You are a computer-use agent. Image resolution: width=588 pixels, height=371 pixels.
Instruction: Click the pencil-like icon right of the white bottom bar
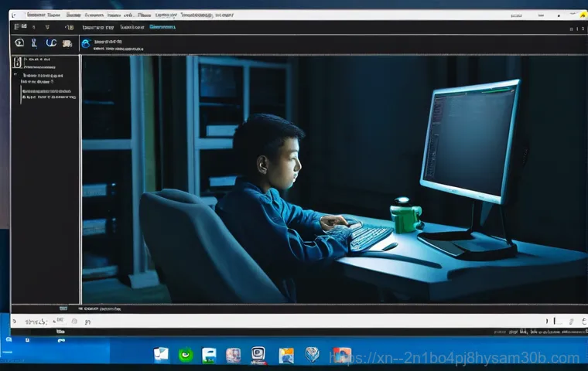571,322
